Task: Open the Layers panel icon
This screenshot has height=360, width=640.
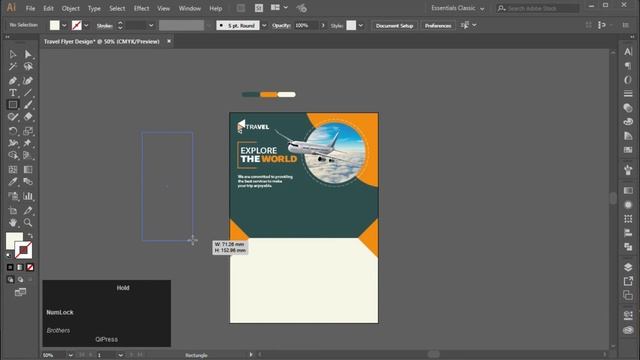Action: [x=628, y=267]
